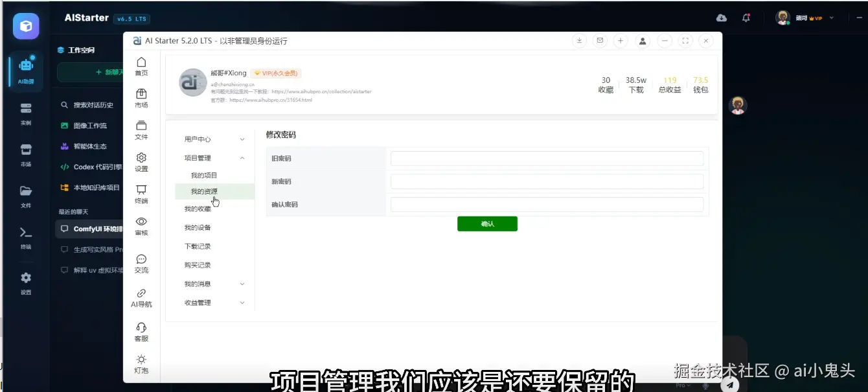Screen dimensions: 868x392
Task: Focus the 旧密码 input field
Action: pyautogui.click(x=547, y=159)
